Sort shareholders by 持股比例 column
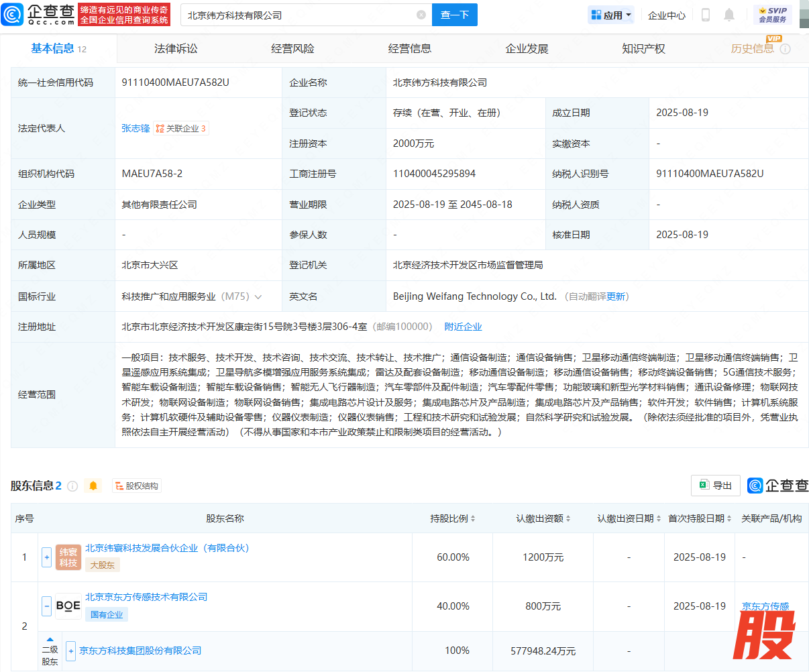809x672 pixels. tap(453, 518)
